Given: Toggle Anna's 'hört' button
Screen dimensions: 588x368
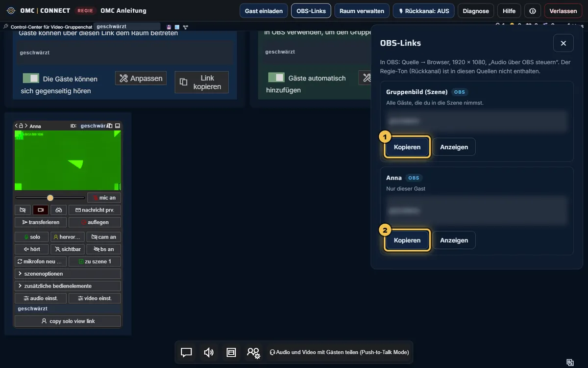Looking at the screenshot, I should click(x=32, y=249).
